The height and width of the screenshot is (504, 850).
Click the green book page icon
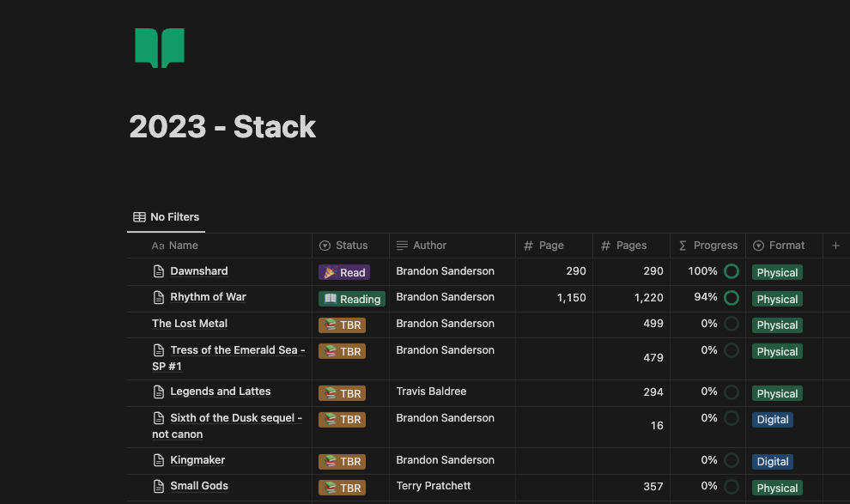(160, 47)
